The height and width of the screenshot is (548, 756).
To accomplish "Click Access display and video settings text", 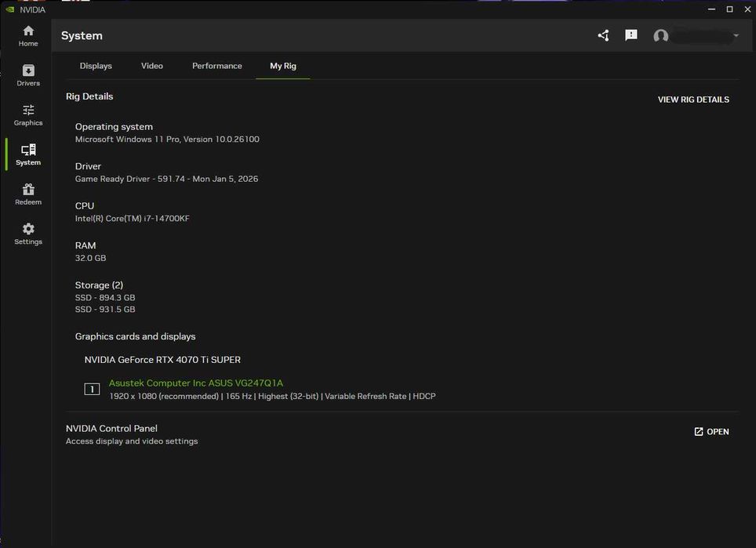I will [132, 441].
